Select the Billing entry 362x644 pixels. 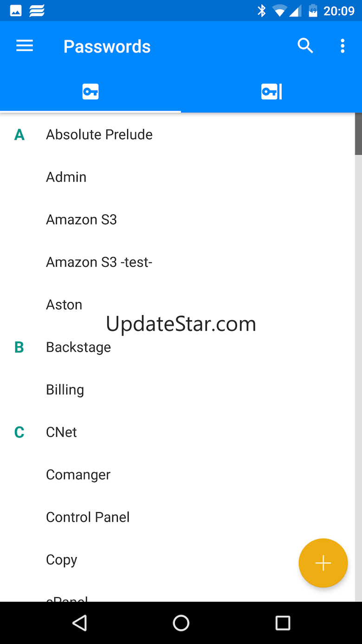point(177,390)
